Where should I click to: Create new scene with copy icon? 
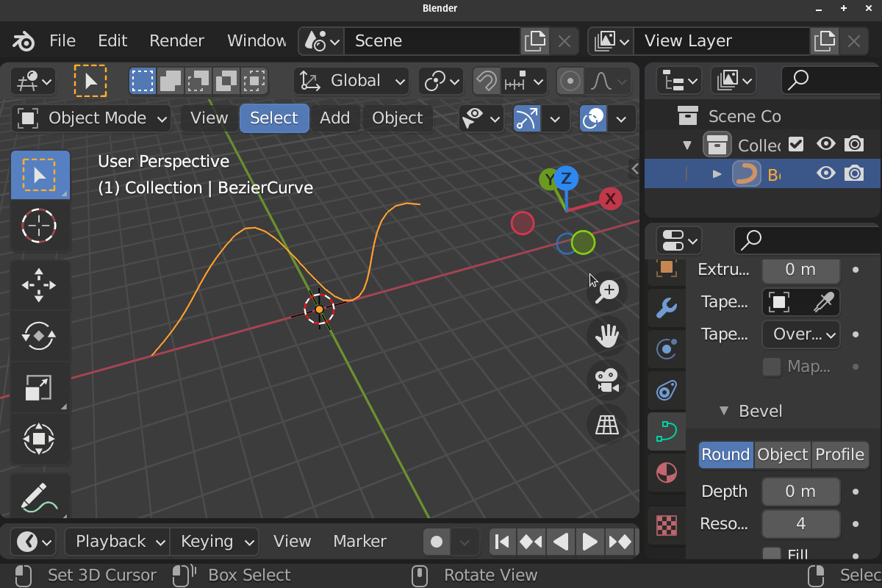point(535,41)
